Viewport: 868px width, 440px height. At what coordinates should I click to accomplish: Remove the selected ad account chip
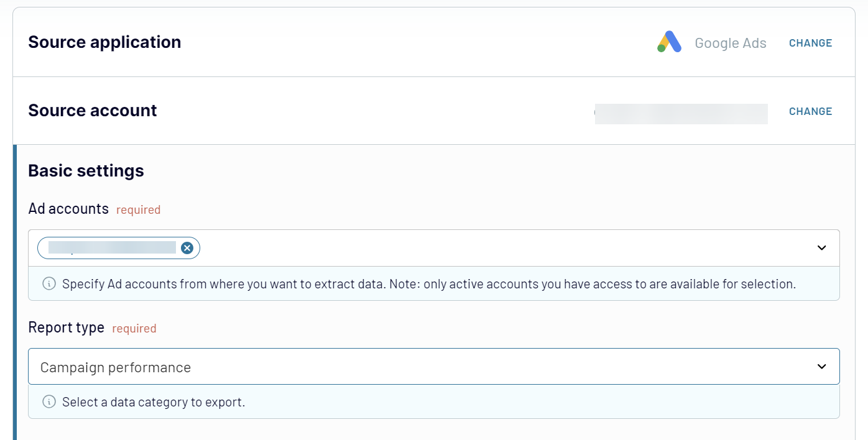[x=187, y=248]
